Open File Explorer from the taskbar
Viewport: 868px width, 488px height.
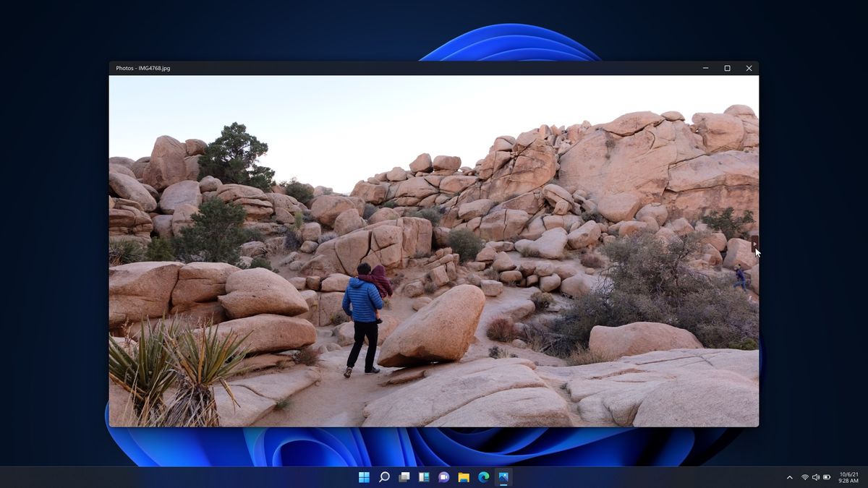462,477
